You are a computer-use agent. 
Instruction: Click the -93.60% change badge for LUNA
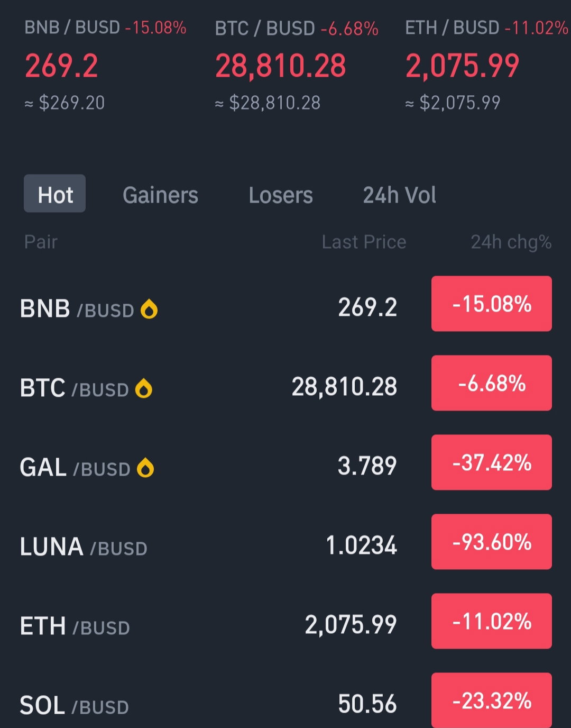(x=492, y=542)
